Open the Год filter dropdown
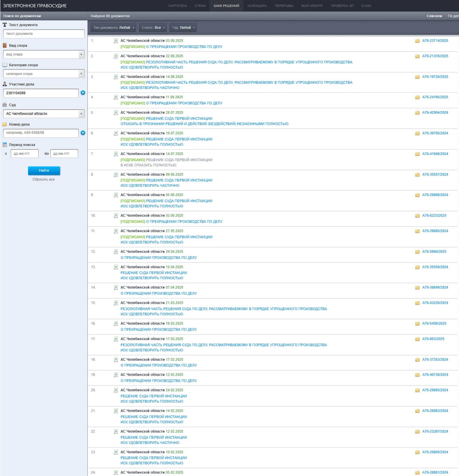This screenshot has height=476, width=459. 183,28
